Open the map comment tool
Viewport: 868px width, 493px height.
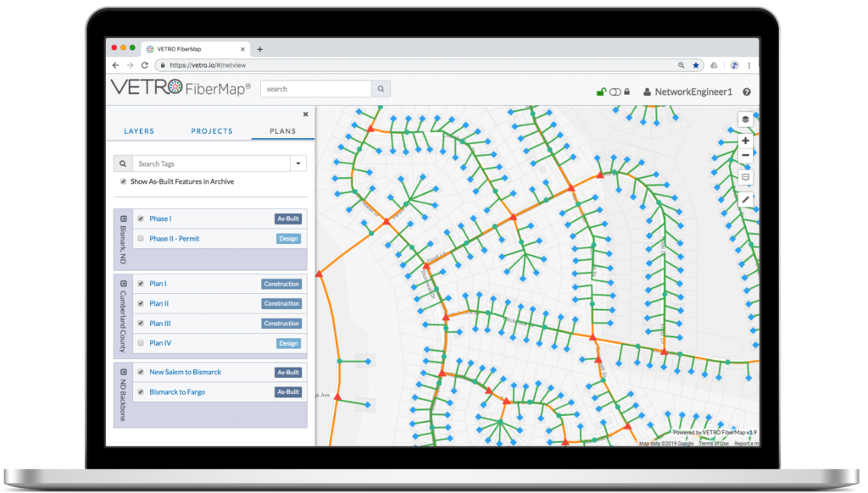pyautogui.click(x=745, y=178)
